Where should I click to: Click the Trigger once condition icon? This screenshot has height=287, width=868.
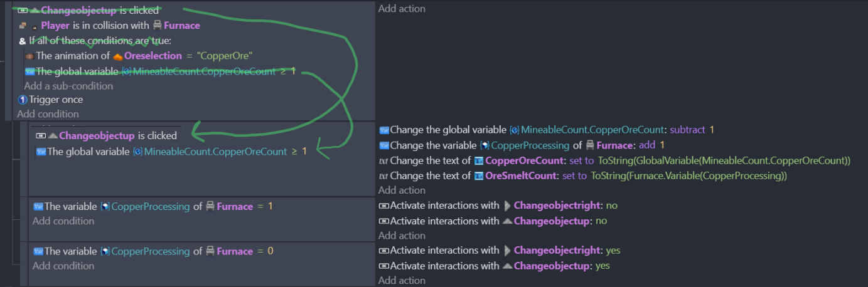[x=22, y=100]
